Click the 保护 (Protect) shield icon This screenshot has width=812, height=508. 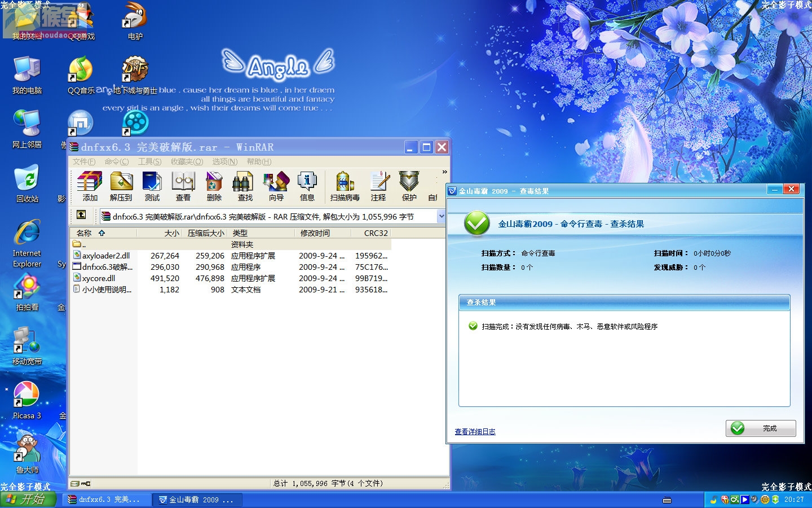[409, 186]
